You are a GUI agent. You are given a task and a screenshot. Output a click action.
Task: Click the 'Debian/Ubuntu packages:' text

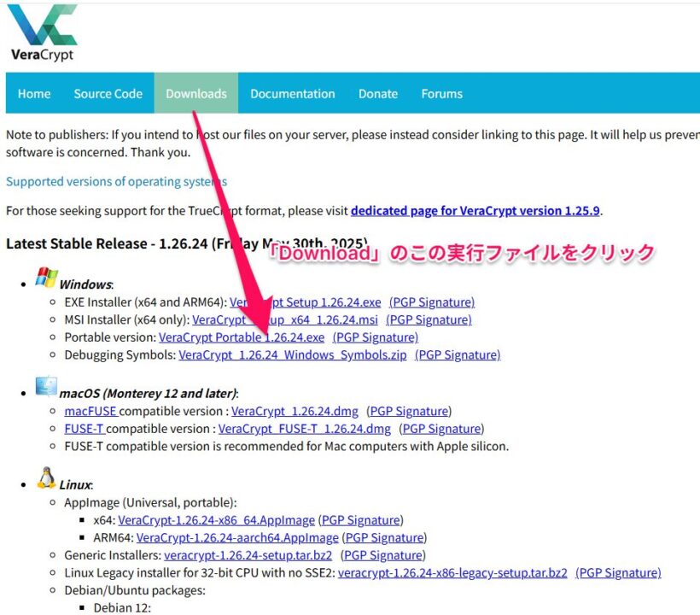pos(135,590)
